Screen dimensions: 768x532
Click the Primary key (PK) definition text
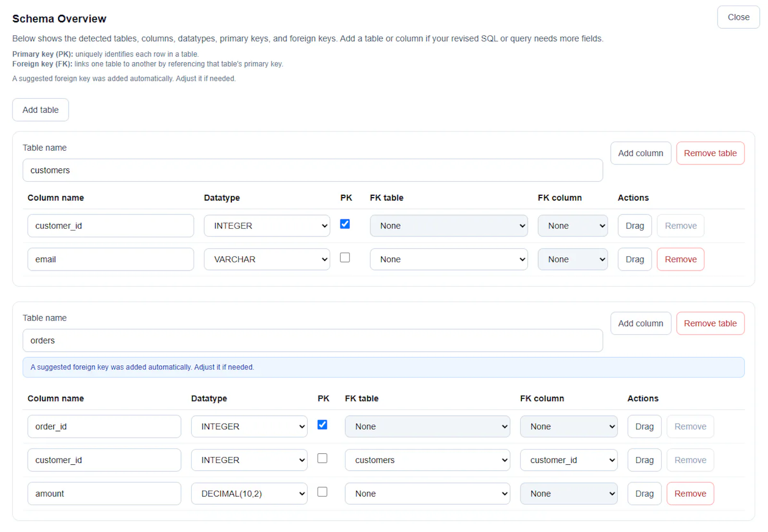(106, 54)
